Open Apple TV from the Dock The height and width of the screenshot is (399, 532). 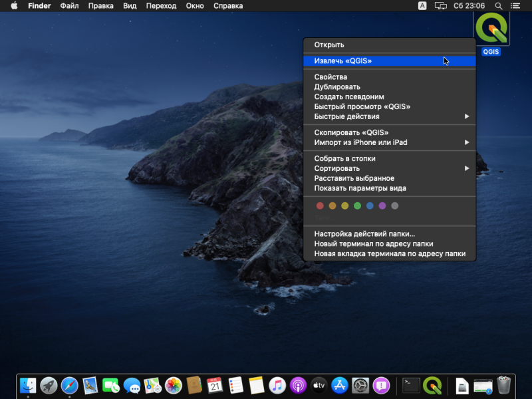(x=319, y=386)
